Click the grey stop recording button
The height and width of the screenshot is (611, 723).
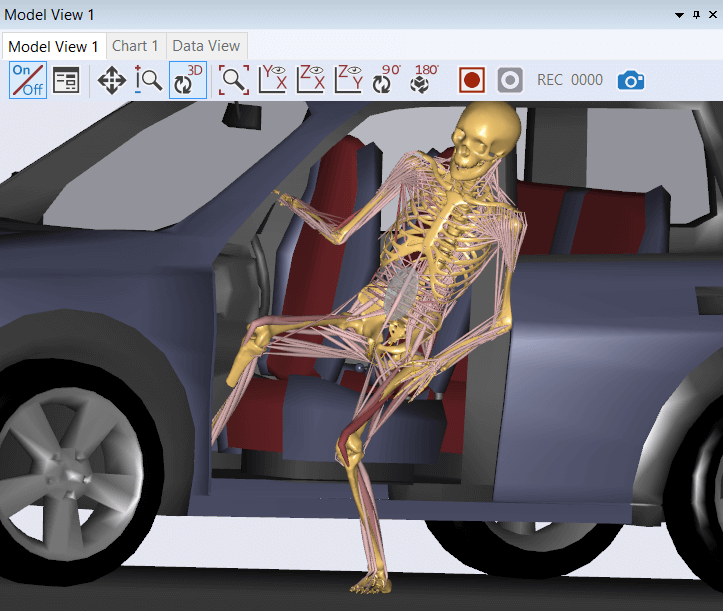click(x=510, y=80)
